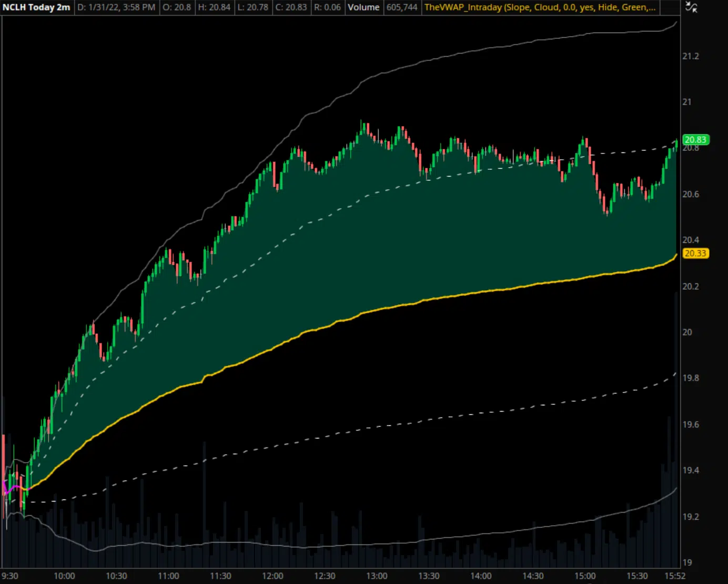Click the 19.4 price axis label
The height and width of the screenshot is (584, 728).
pos(691,470)
